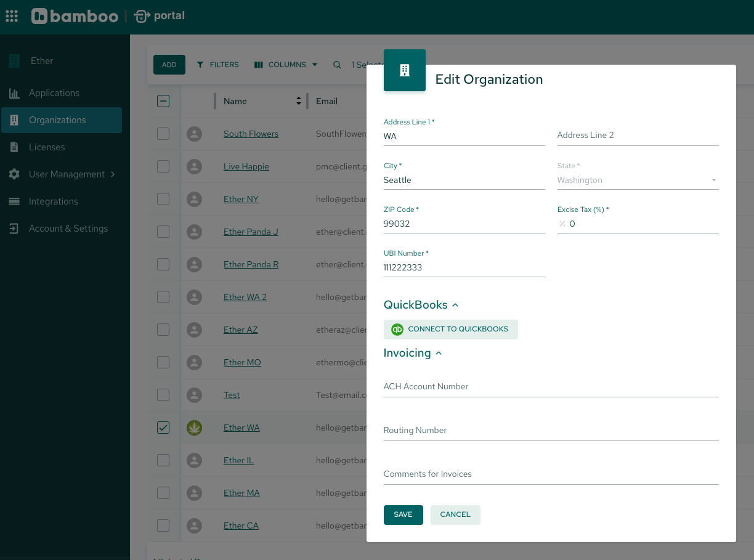Open Applications in the sidebar
Viewport: 754px width, 560px height.
(62, 93)
